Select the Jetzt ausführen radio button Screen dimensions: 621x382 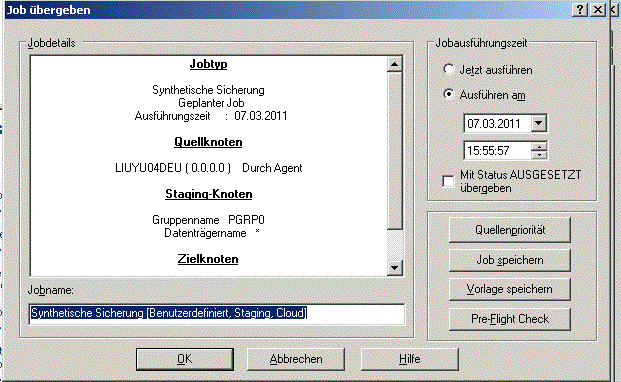coord(448,70)
